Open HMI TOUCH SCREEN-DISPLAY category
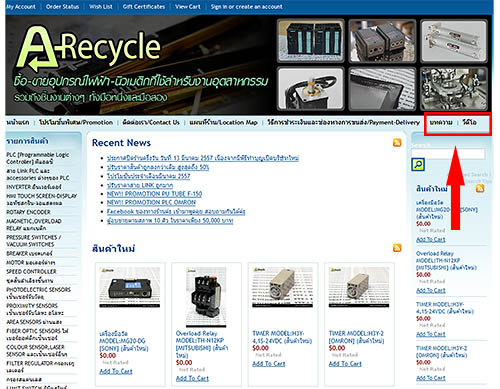500x389 pixels. (x=42, y=199)
